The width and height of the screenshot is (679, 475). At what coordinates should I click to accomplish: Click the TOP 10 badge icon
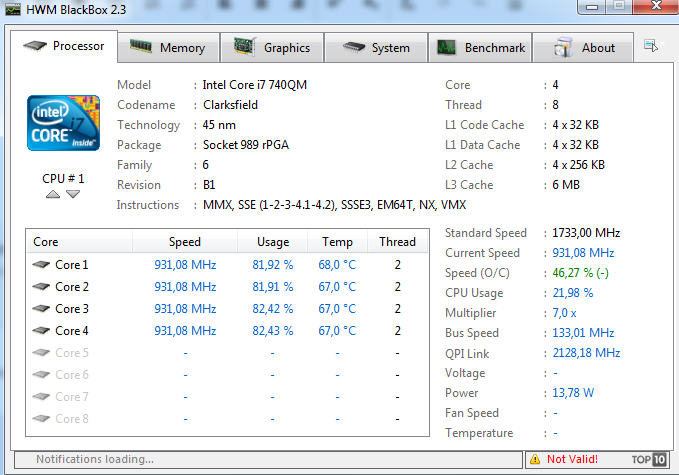point(649,459)
